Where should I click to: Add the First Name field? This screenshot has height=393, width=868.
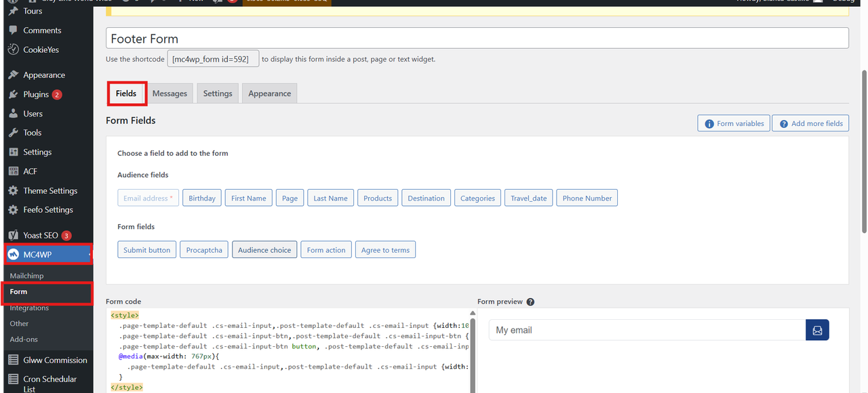[248, 199]
